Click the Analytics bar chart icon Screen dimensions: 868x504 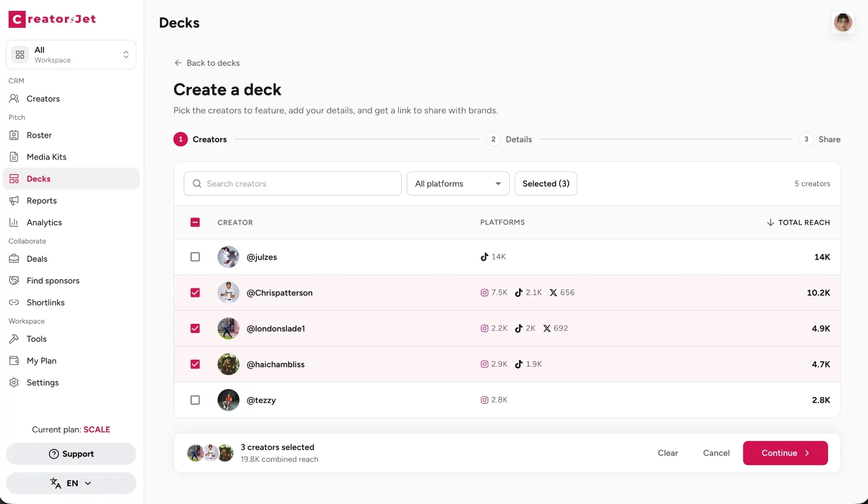(x=14, y=222)
